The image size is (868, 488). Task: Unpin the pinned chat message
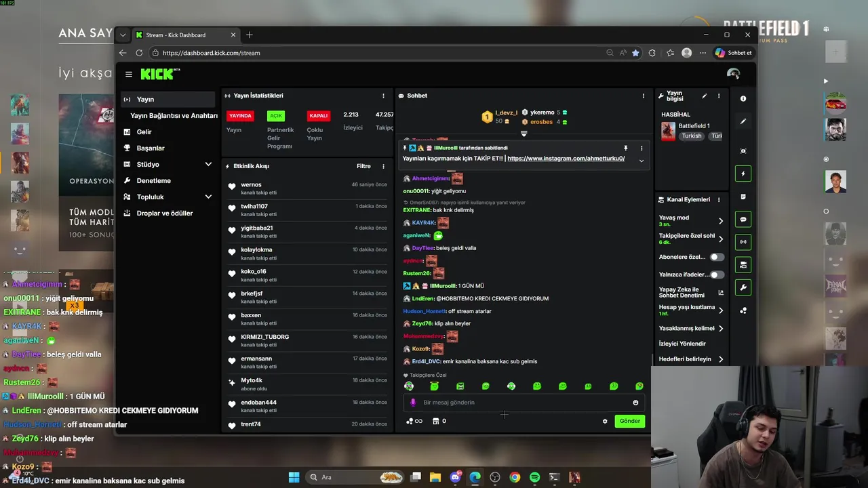[x=625, y=148]
